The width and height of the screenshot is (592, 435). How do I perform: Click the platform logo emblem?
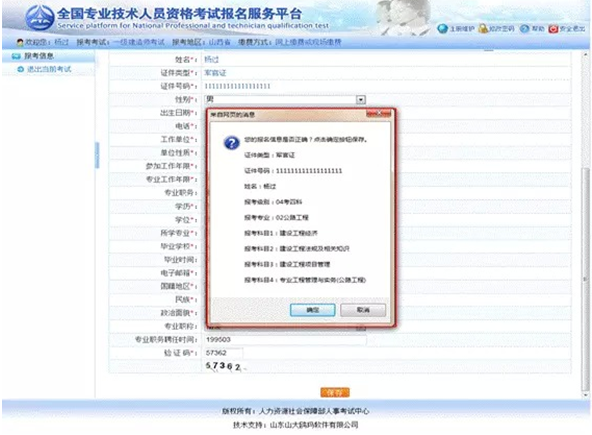click(39, 18)
